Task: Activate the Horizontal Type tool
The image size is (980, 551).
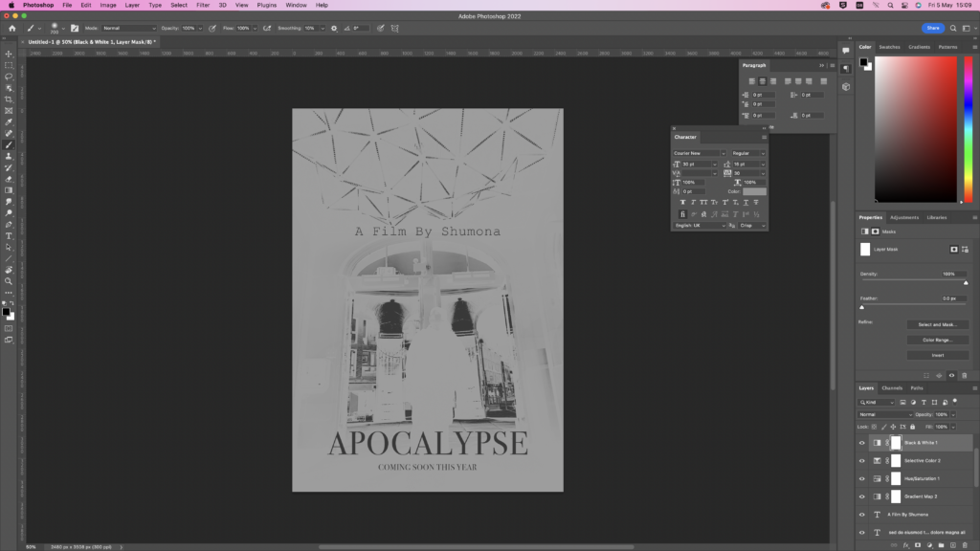Action: coord(9,235)
